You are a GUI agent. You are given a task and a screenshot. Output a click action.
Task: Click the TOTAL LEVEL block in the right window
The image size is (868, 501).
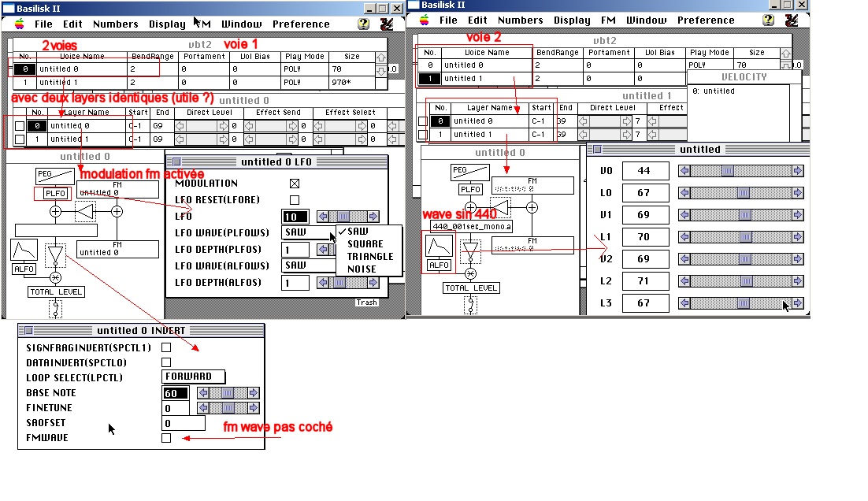coord(471,288)
